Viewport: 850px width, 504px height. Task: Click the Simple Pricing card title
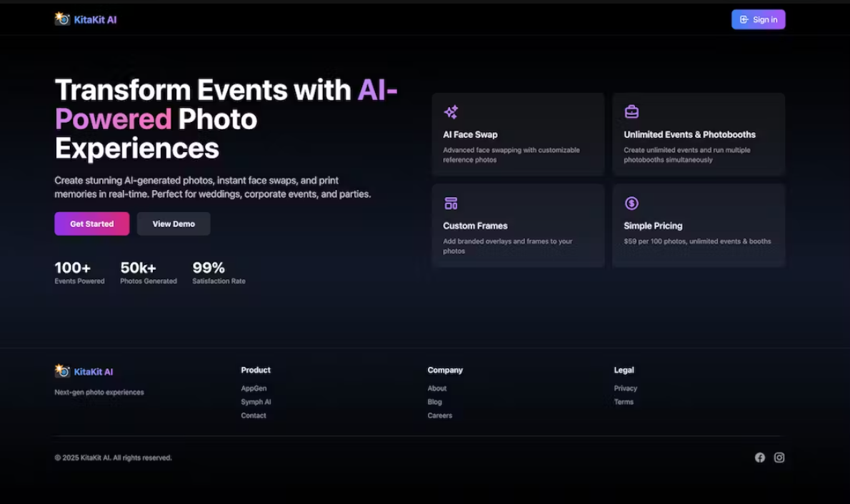click(653, 226)
